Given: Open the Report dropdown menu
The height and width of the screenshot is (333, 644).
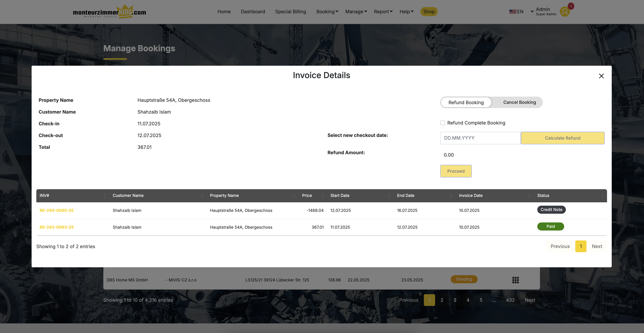Looking at the screenshot, I should [x=383, y=11].
